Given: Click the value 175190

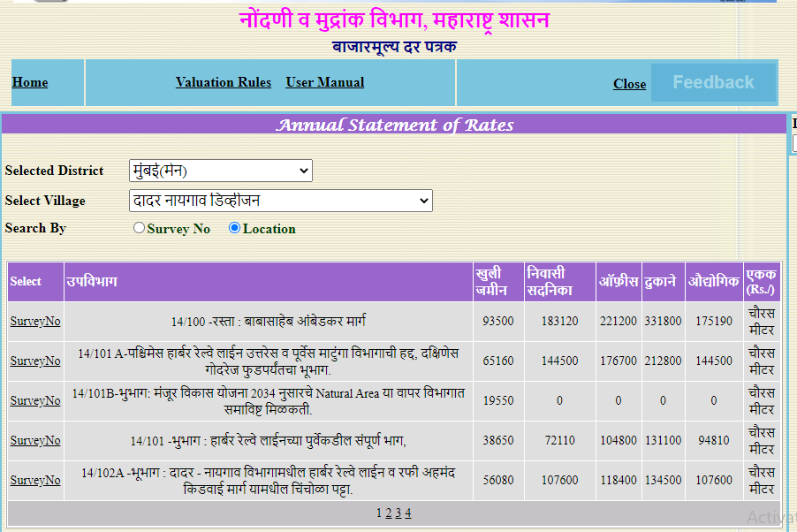Looking at the screenshot, I should 714,322.
